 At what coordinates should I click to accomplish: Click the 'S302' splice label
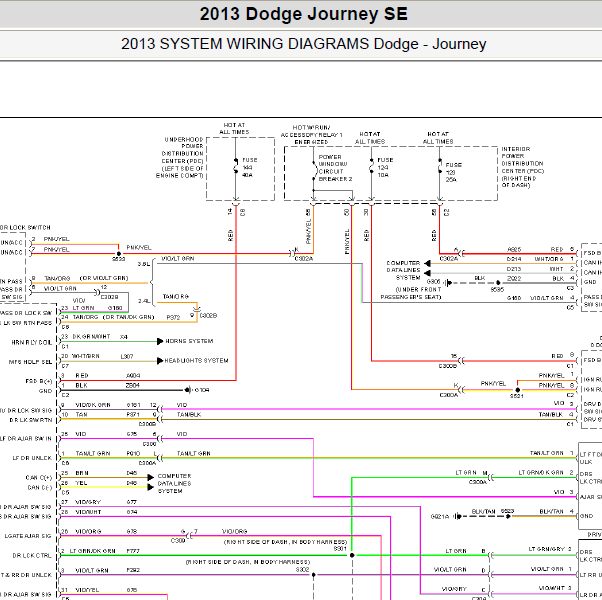tap(302, 570)
